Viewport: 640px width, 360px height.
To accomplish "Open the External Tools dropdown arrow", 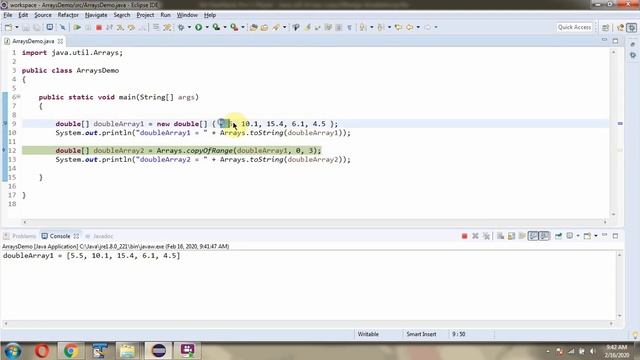I will click(243, 27).
